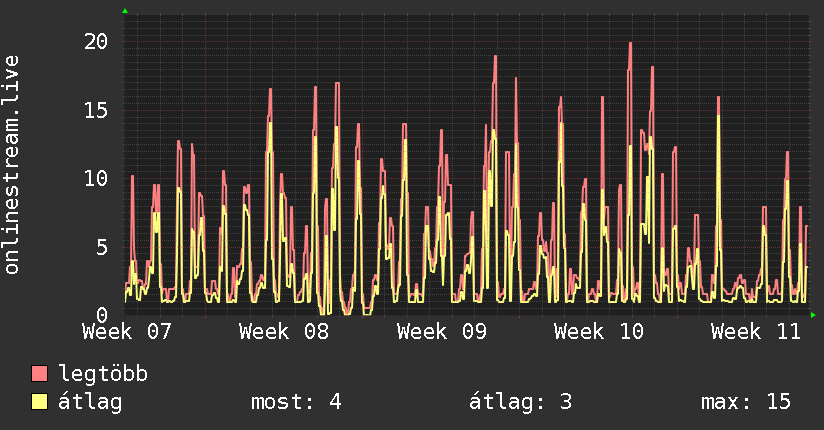
Task: Click the green arrow ending the x-axis
Action: pos(813,315)
